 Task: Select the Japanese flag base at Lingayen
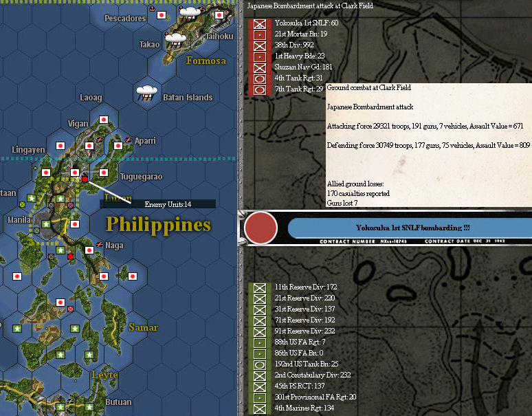tap(60, 146)
